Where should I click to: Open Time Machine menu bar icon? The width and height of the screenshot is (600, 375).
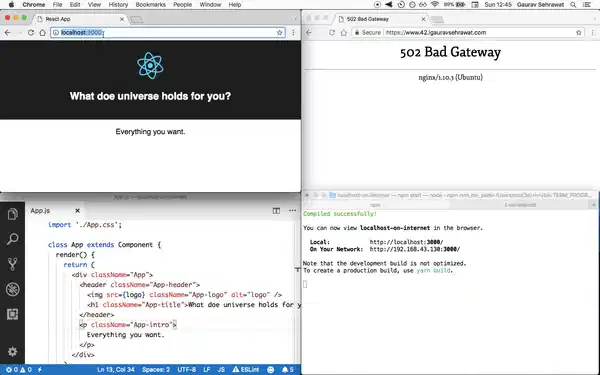pos(401,5)
